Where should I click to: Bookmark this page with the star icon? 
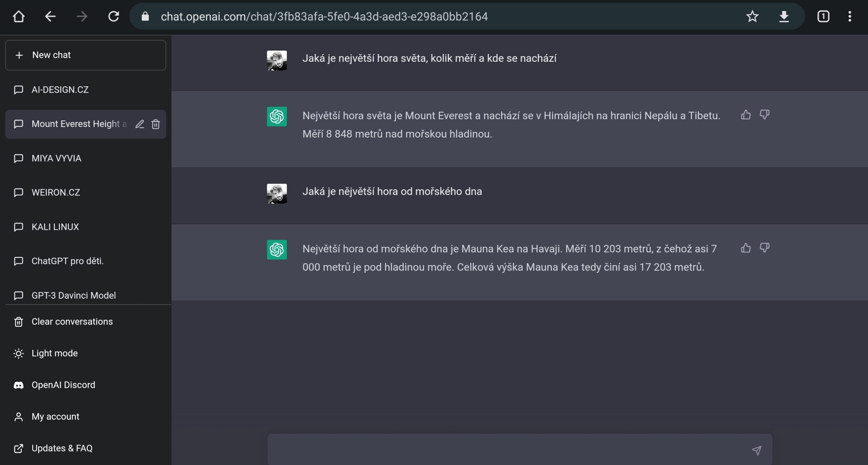752,16
